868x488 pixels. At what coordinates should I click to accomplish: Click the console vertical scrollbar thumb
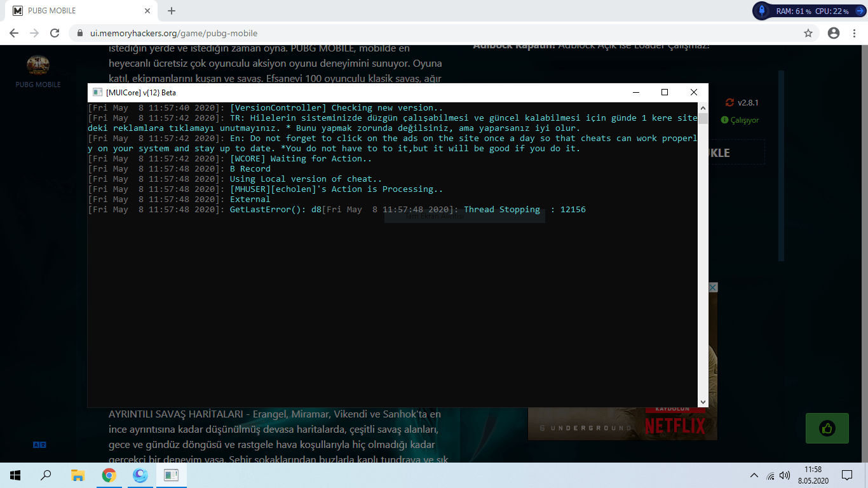click(703, 118)
